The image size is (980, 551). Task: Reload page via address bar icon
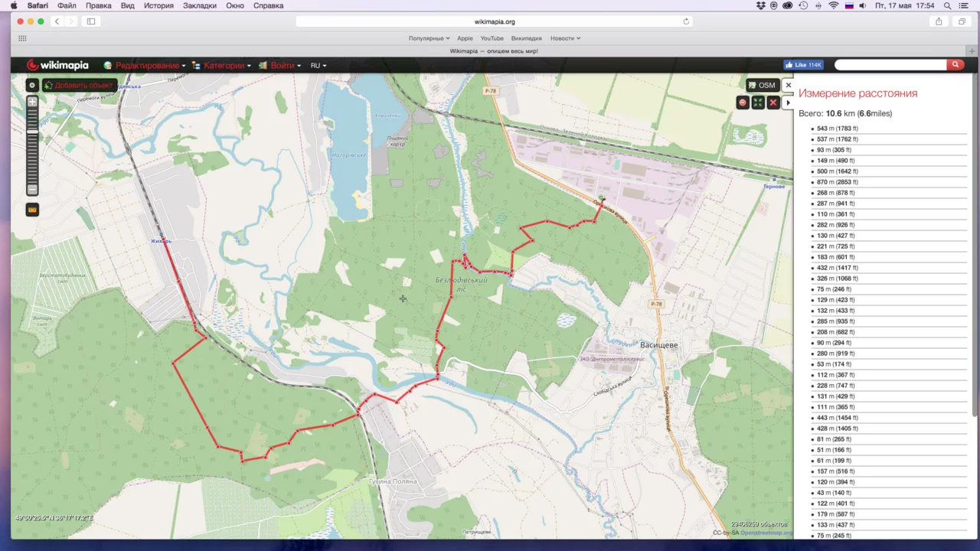coord(686,21)
